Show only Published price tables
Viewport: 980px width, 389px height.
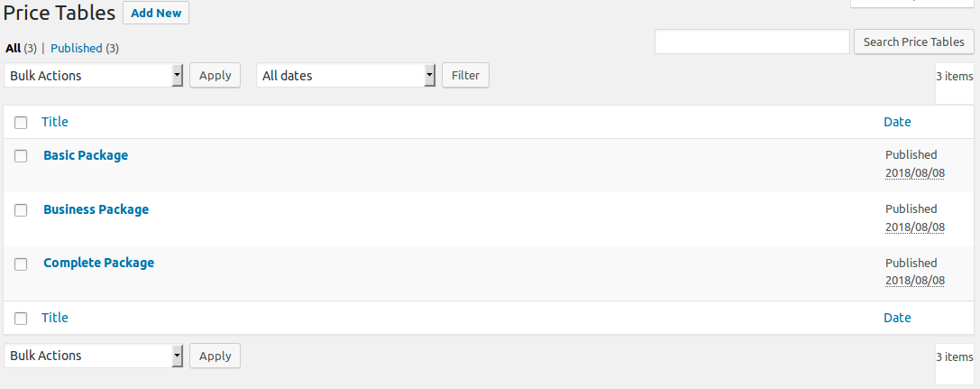pos(77,48)
